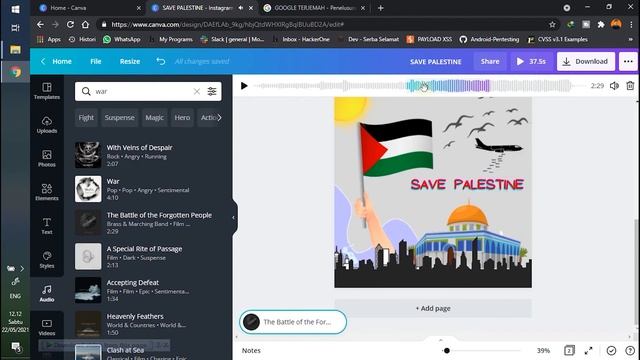The image size is (640, 360).
Task: Go back to Home
Action: (56, 61)
